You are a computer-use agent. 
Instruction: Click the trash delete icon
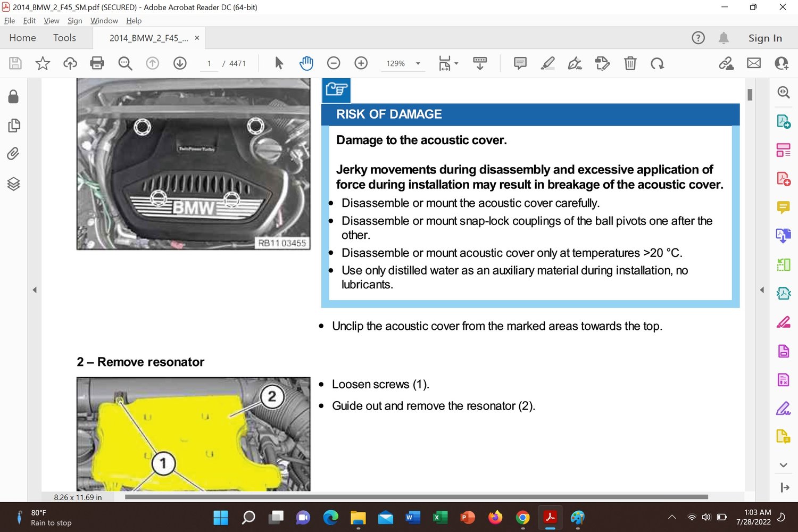coord(630,63)
